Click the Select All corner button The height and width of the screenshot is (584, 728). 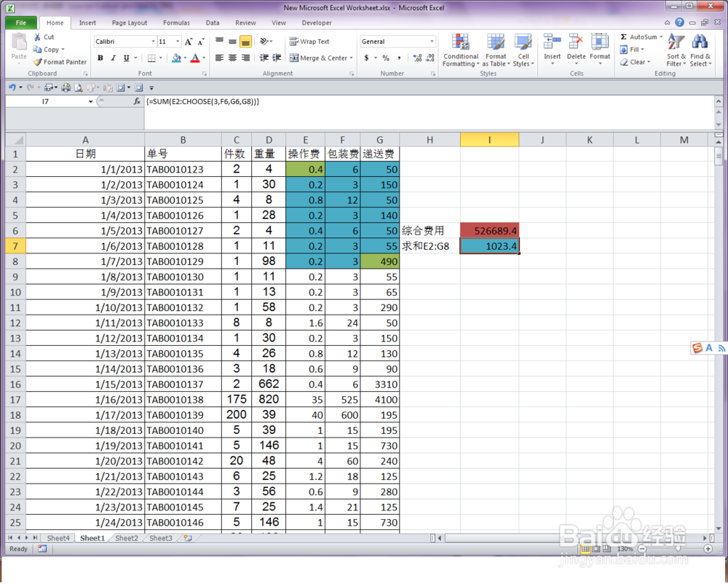(15, 140)
